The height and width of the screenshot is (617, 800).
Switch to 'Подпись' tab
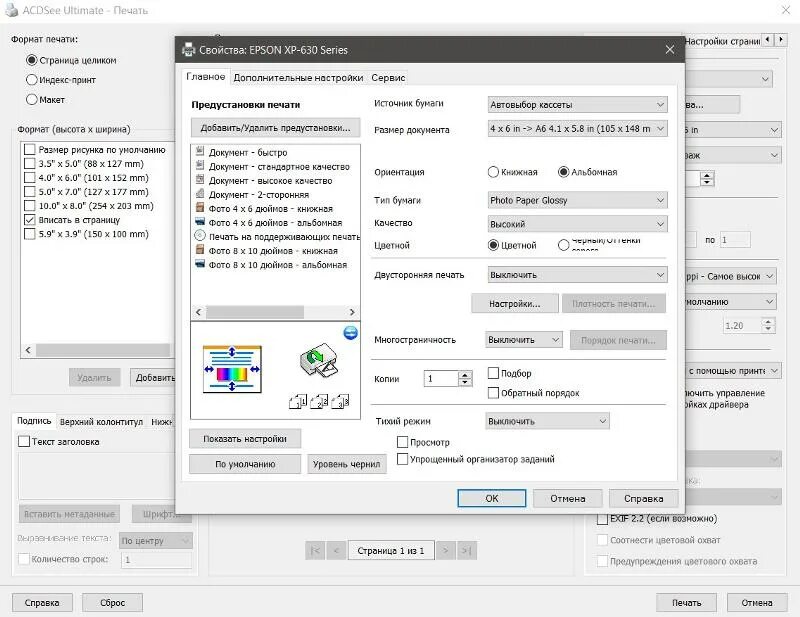[34, 421]
